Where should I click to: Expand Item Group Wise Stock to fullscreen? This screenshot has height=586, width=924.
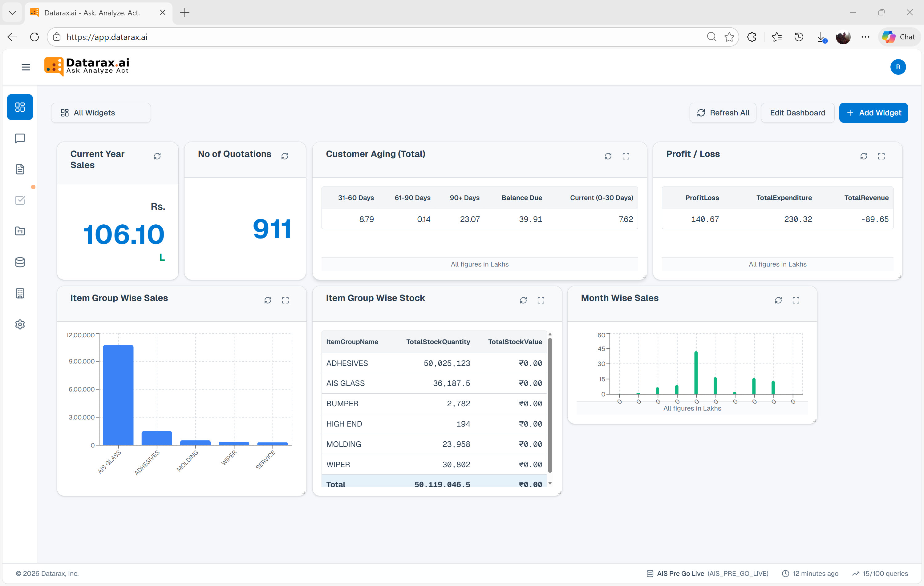pyautogui.click(x=541, y=300)
